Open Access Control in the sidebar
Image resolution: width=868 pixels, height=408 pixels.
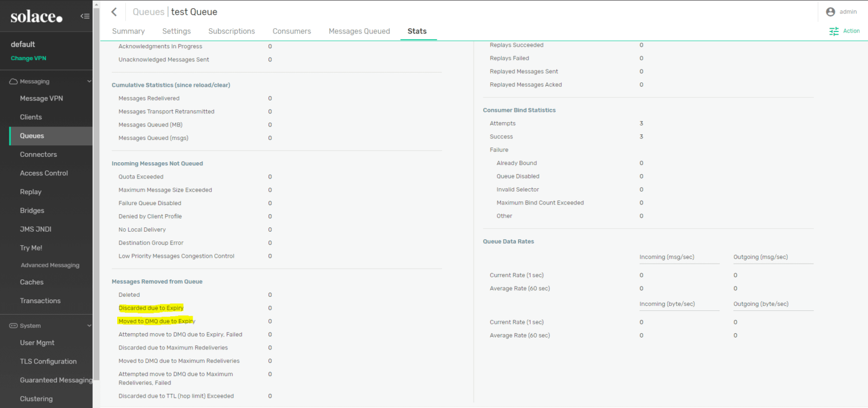[x=44, y=173]
